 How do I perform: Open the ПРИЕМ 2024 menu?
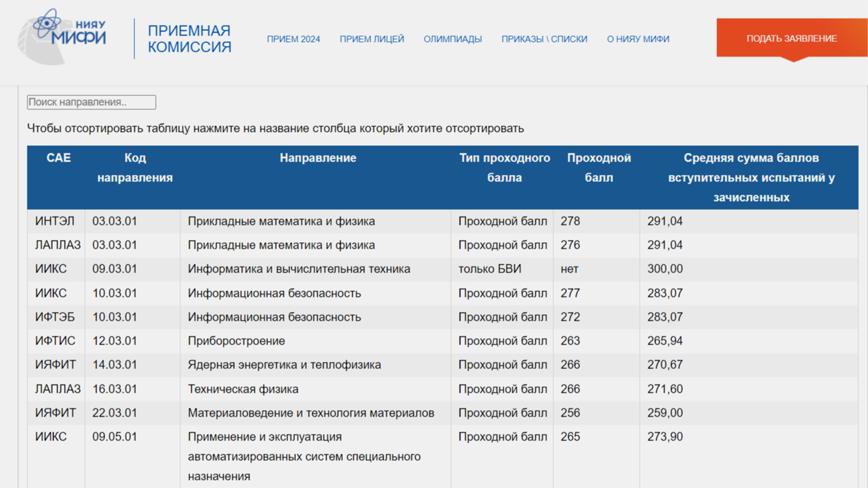pos(293,39)
